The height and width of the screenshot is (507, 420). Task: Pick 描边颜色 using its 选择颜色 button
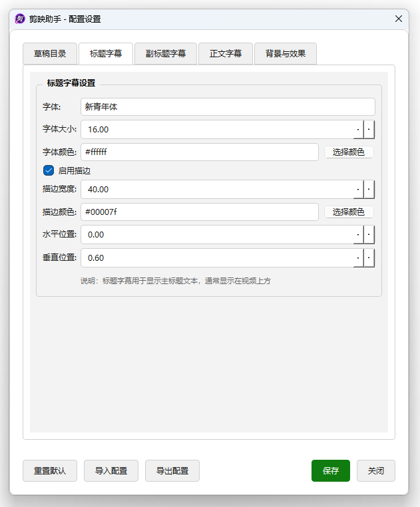[349, 212]
